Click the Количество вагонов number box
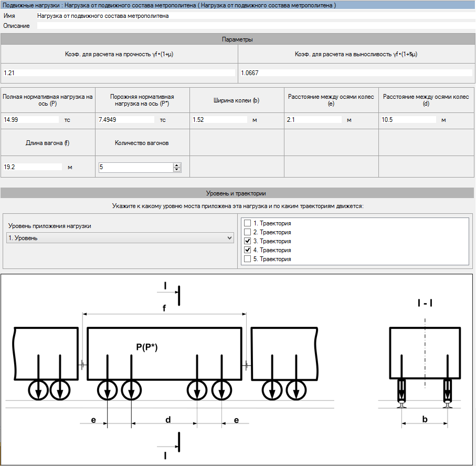476x466 pixels. pyautogui.click(x=135, y=168)
